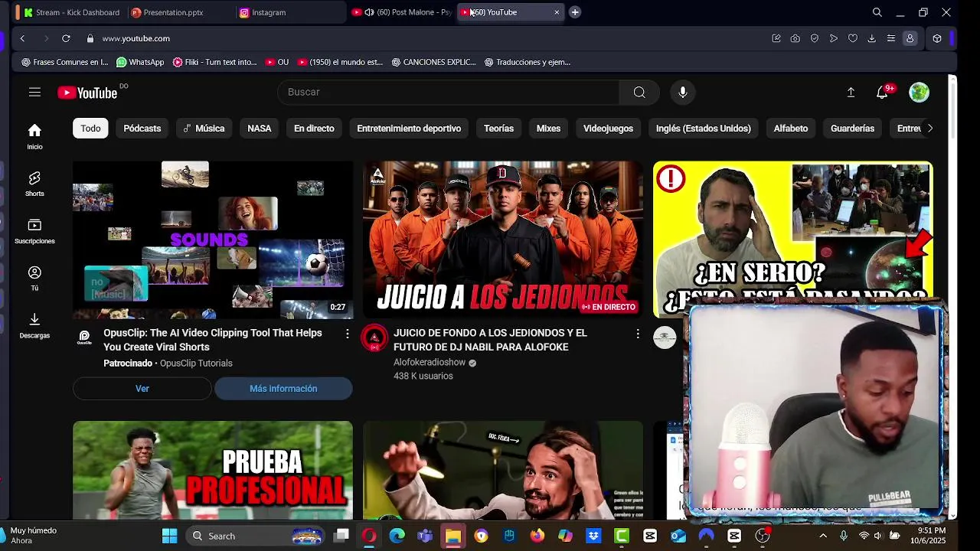The width and height of the screenshot is (980, 551).
Task: Open options menu for OpusClip ad
Action: coord(347,334)
